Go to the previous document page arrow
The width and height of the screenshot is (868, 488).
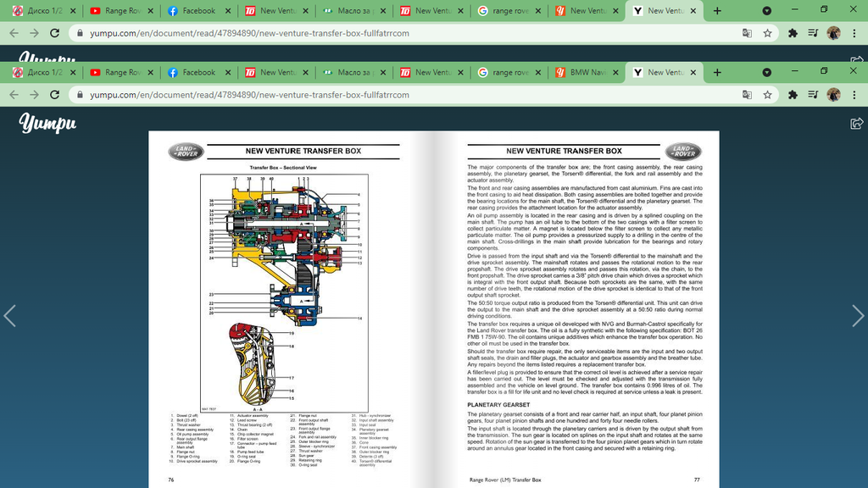tap(10, 316)
